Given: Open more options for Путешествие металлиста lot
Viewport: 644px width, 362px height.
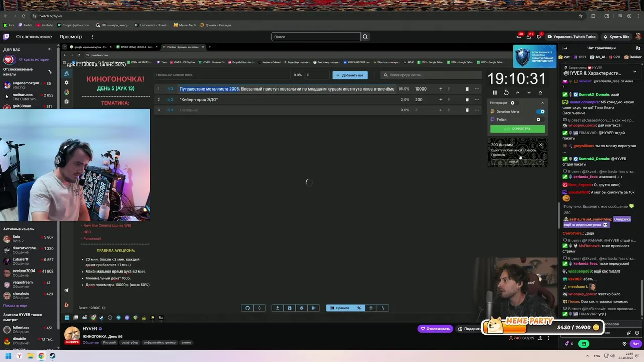Looking at the screenshot, I should [477, 89].
